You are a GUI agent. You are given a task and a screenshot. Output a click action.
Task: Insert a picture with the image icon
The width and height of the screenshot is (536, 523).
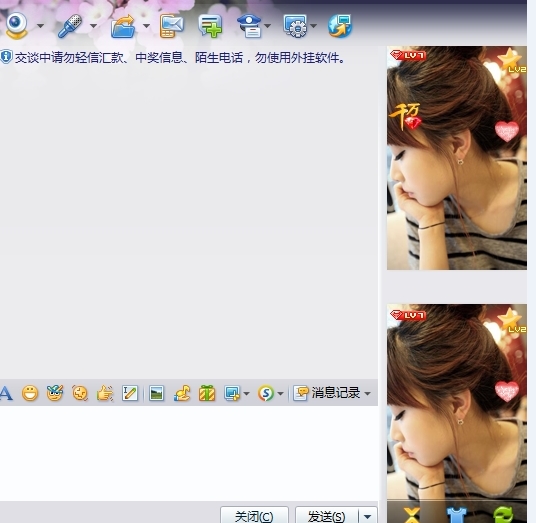[x=157, y=393]
